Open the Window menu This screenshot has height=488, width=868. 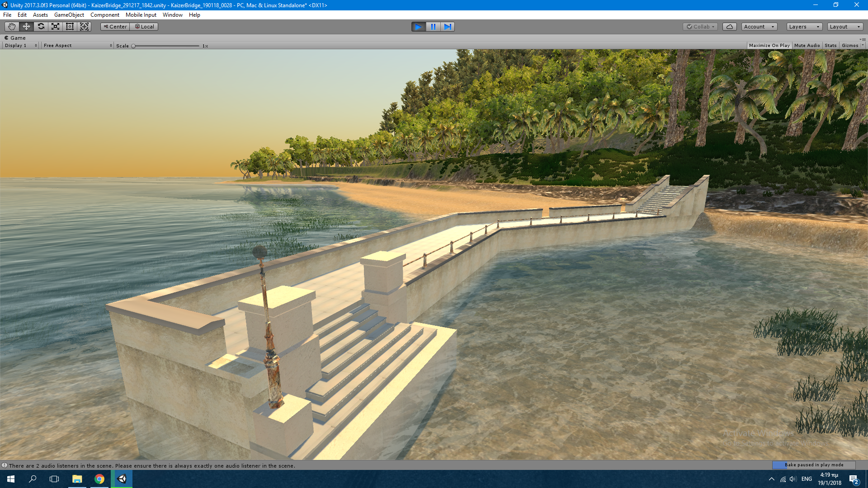[x=172, y=15]
